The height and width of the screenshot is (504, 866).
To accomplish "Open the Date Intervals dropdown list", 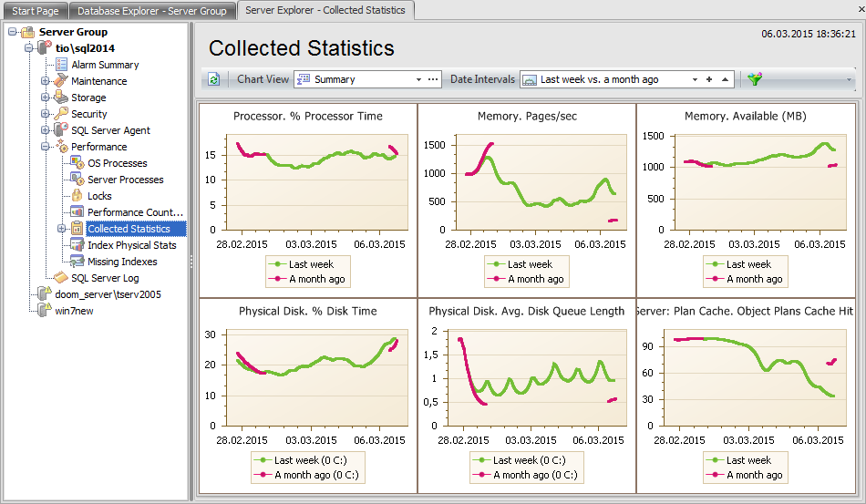I will click(x=695, y=80).
